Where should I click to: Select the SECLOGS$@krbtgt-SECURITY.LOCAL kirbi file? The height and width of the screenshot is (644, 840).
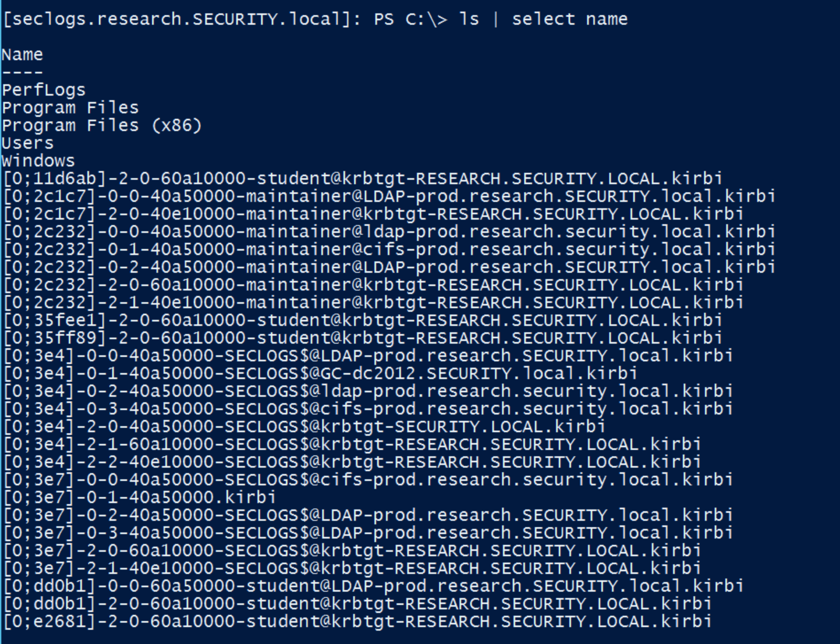coord(304,427)
